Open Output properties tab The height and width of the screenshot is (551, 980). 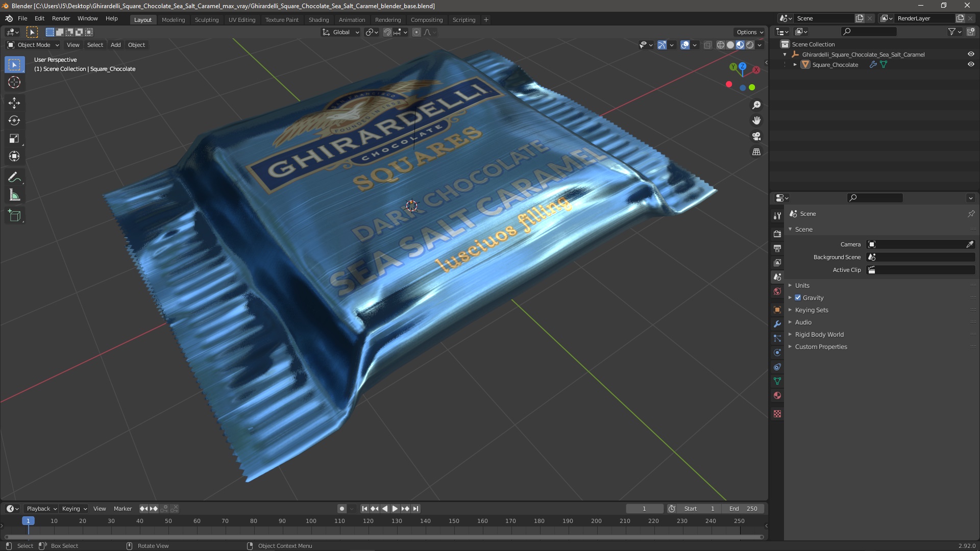[x=777, y=248]
